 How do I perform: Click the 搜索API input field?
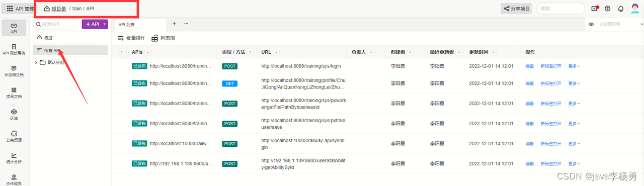(54, 24)
